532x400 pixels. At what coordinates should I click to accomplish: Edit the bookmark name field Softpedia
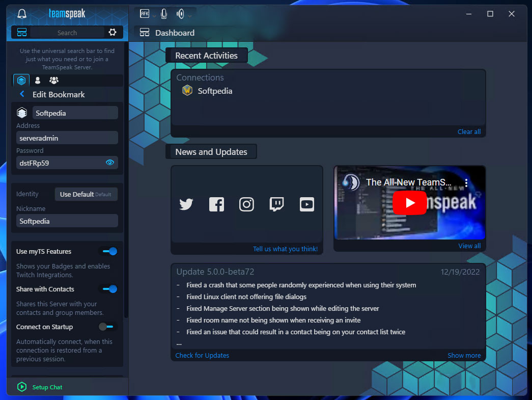75,113
